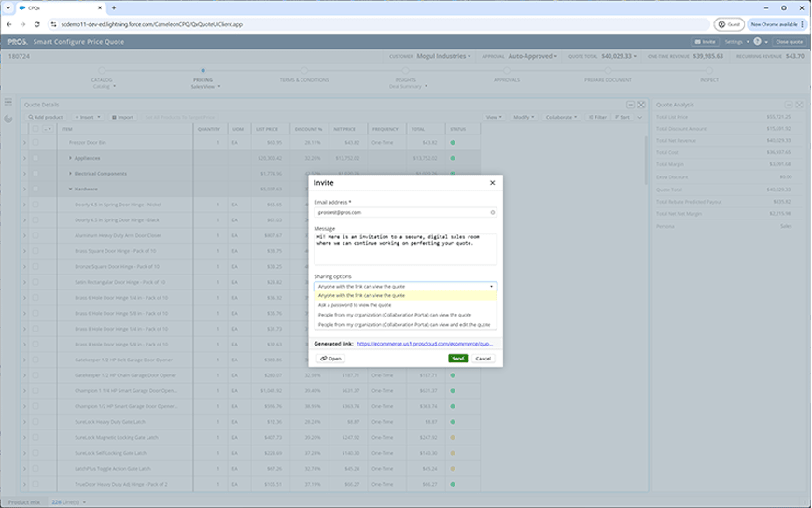
Task: Open the generated ecommerce link
Action: (x=425, y=344)
